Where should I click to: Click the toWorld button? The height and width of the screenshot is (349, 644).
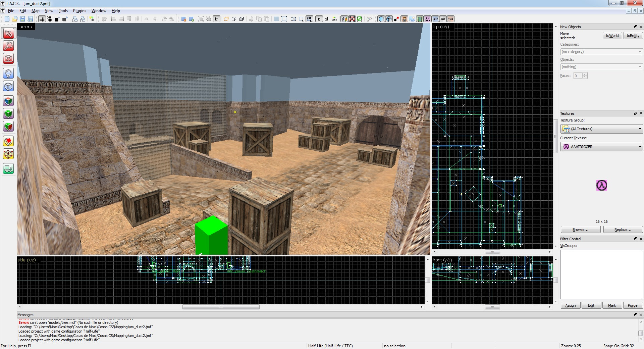pos(612,36)
